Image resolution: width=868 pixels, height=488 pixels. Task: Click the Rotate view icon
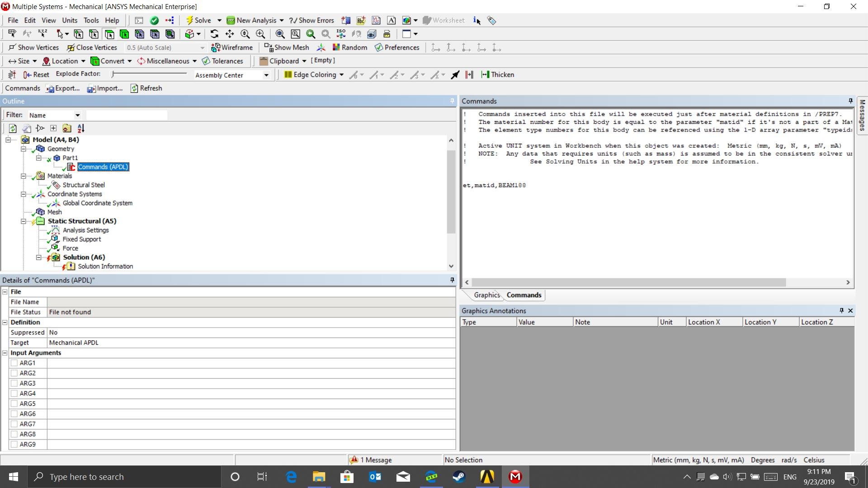click(x=214, y=34)
